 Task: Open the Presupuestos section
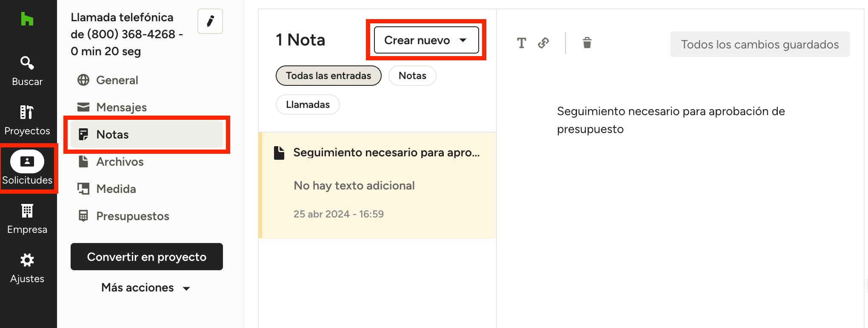132,216
